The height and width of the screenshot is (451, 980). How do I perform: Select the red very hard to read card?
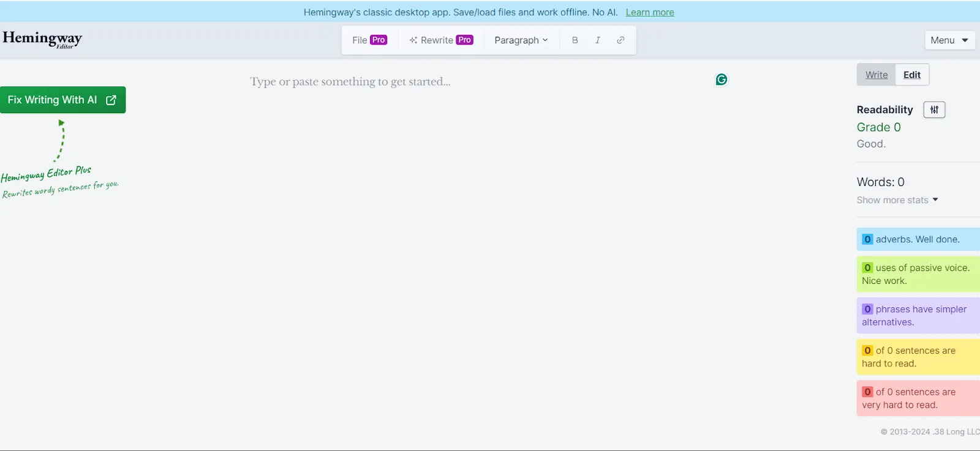(918, 398)
